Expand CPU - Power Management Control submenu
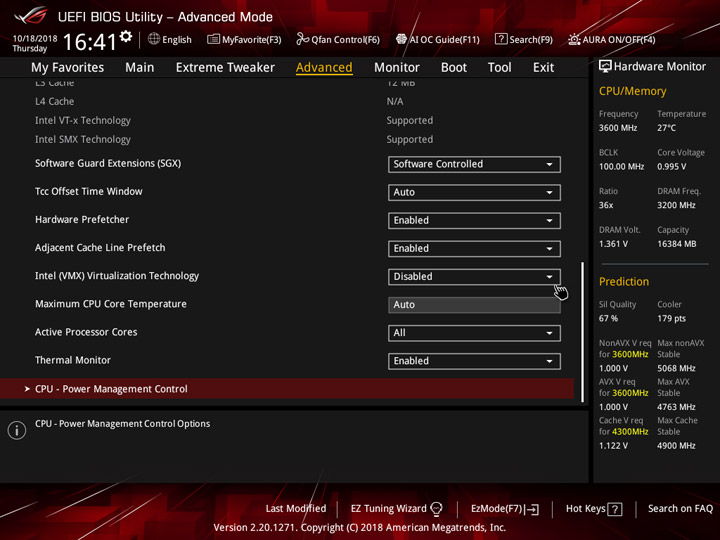The image size is (720, 540). (287, 388)
